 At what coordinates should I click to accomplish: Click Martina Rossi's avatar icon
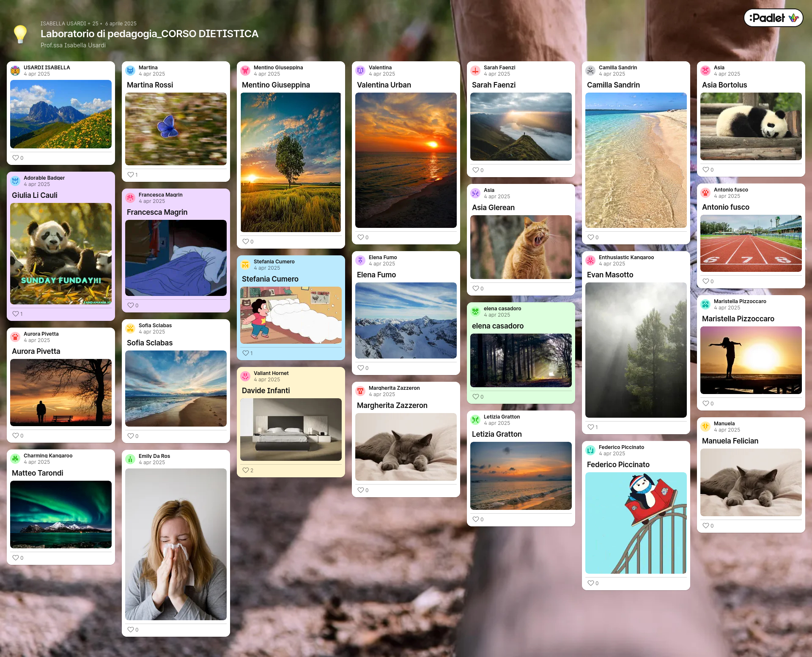click(x=130, y=70)
